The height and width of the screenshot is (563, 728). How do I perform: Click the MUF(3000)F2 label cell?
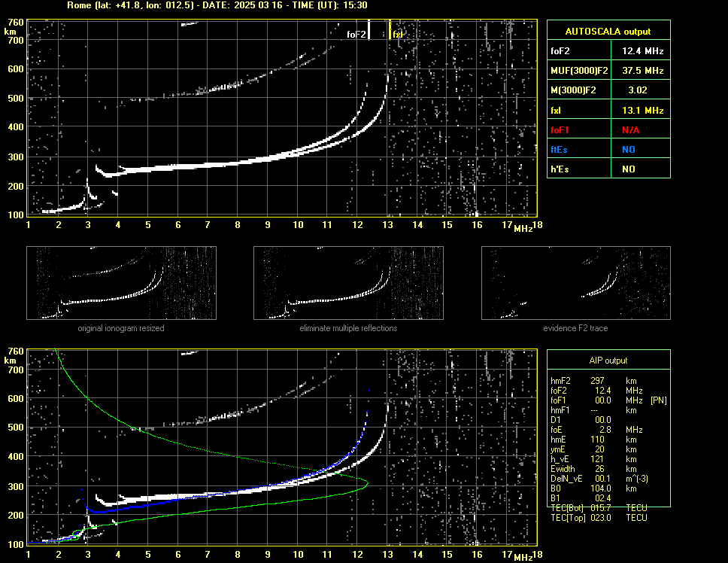pyautogui.click(x=579, y=71)
